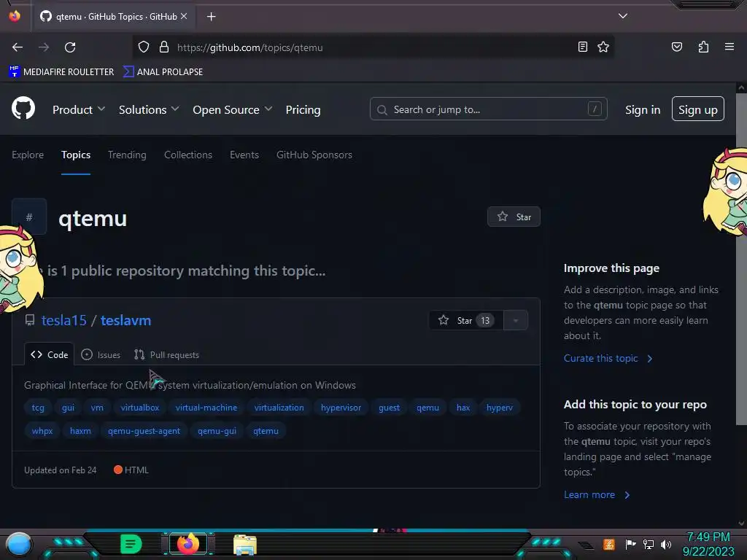Viewport: 747px width, 560px height.
Task: Open the tesla15 user link
Action: click(x=64, y=321)
